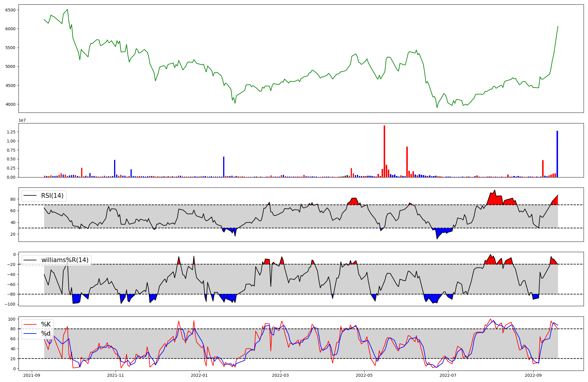Viewport: 588px width, 382px height.
Task: Click the williams%R(14) legend label
Action: click(x=65, y=260)
